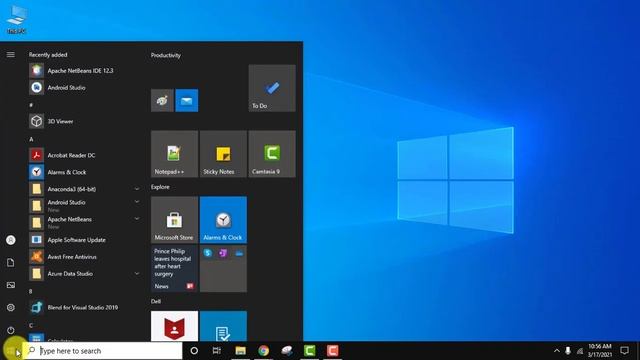Click the Productivity group header
This screenshot has width=640, height=360.
click(x=166, y=55)
